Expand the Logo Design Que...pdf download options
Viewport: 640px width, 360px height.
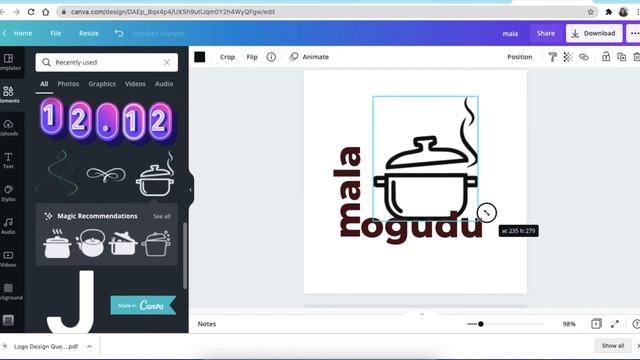pos(89,347)
